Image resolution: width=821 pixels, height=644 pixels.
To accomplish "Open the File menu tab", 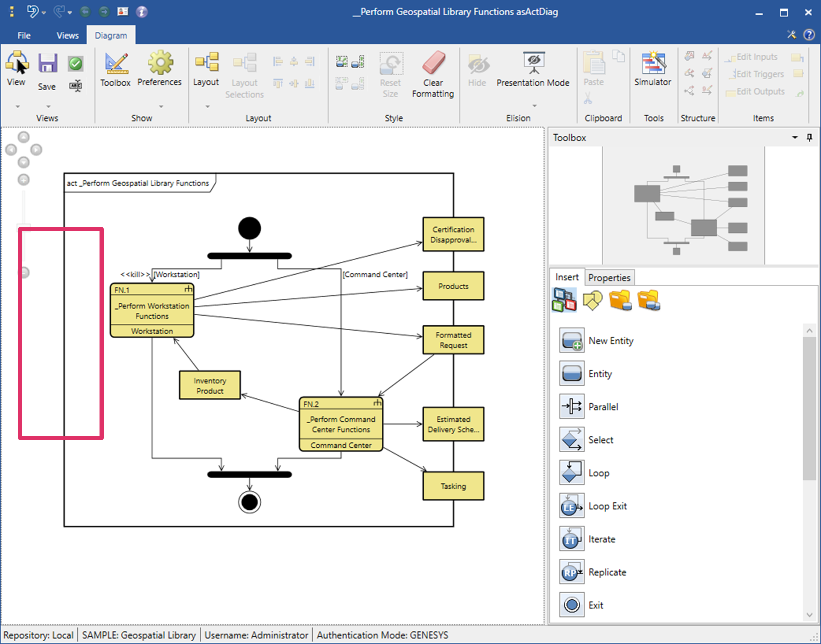I will (24, 36).
